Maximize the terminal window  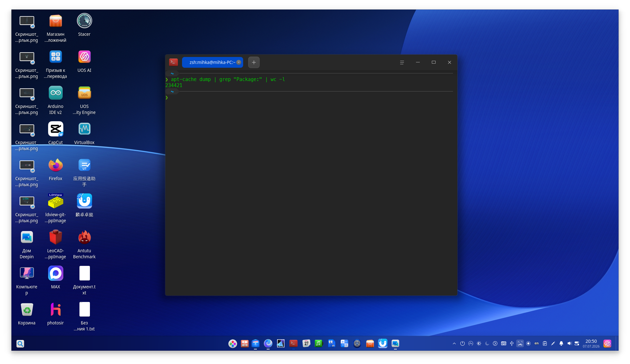coord(434,62)
